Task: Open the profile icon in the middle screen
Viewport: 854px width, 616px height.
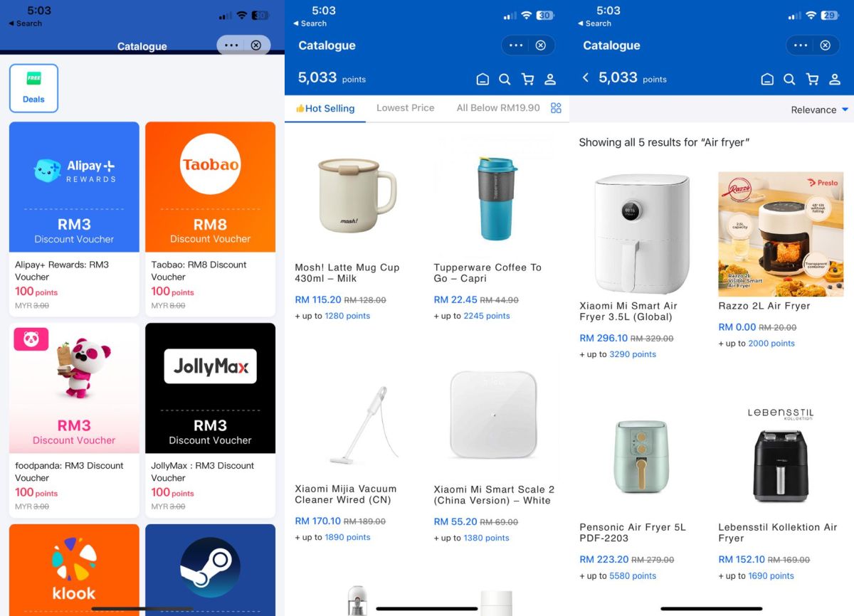Action: click(x=550, y=80)
